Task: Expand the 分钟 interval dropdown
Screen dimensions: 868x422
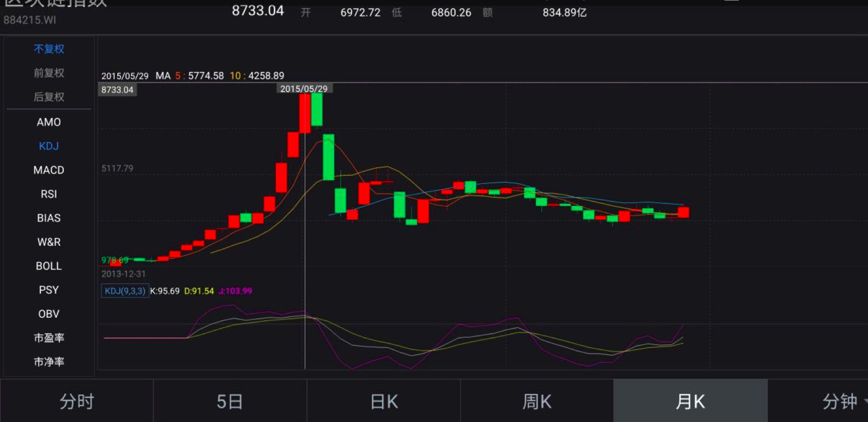Action: [x=839, y=401]
